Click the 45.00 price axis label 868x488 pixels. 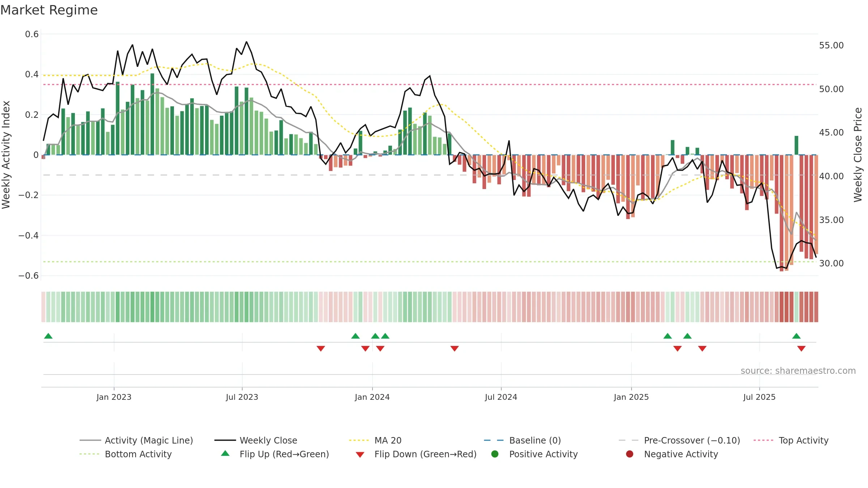pyautogui.click(x=831, y=133)
